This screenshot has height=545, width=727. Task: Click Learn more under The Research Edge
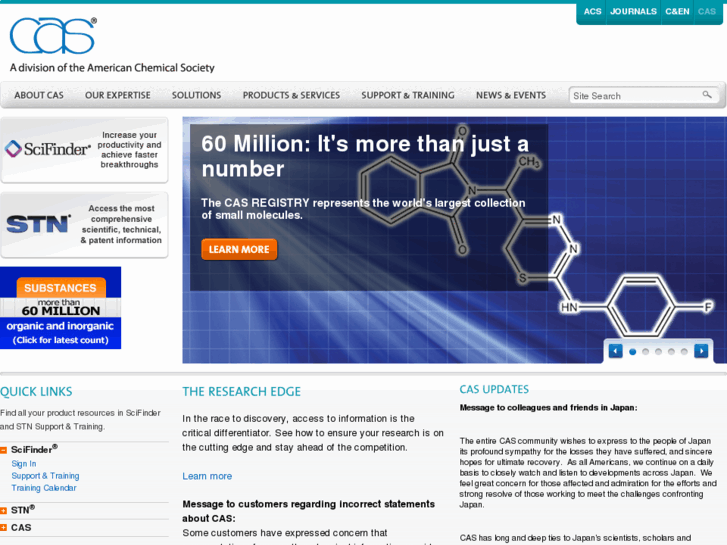(207, 476)
